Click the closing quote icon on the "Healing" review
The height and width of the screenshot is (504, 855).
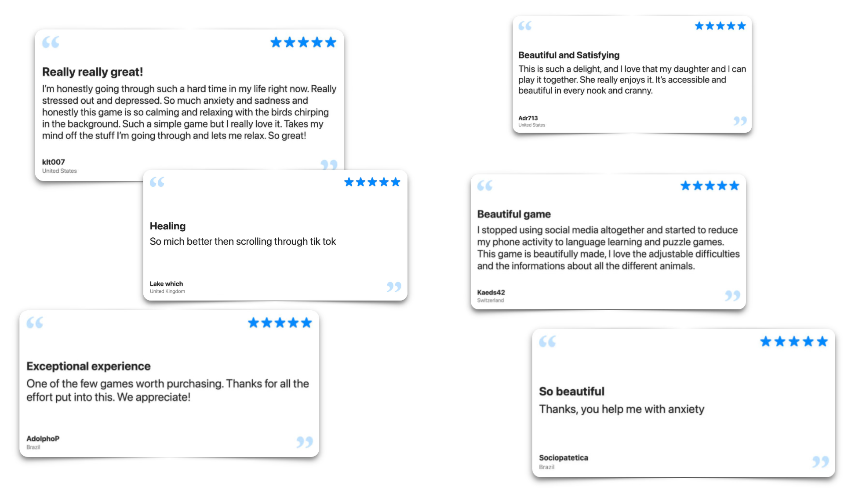click(393, 287)
